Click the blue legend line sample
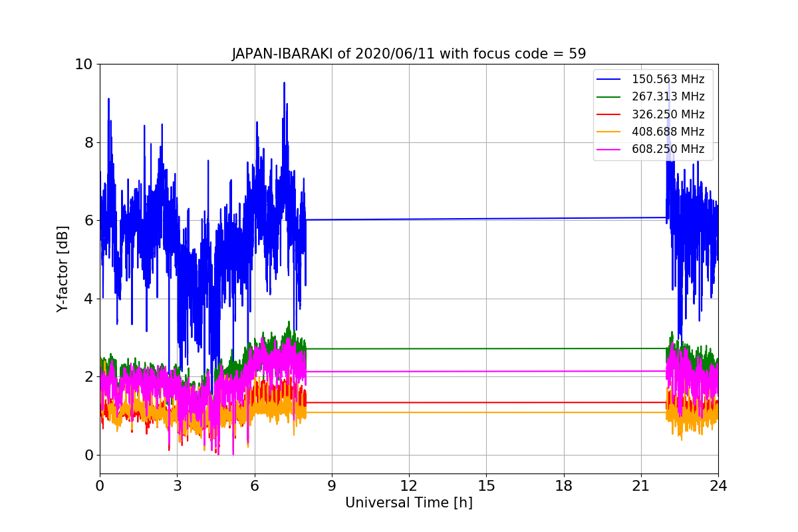 (610, 80)
